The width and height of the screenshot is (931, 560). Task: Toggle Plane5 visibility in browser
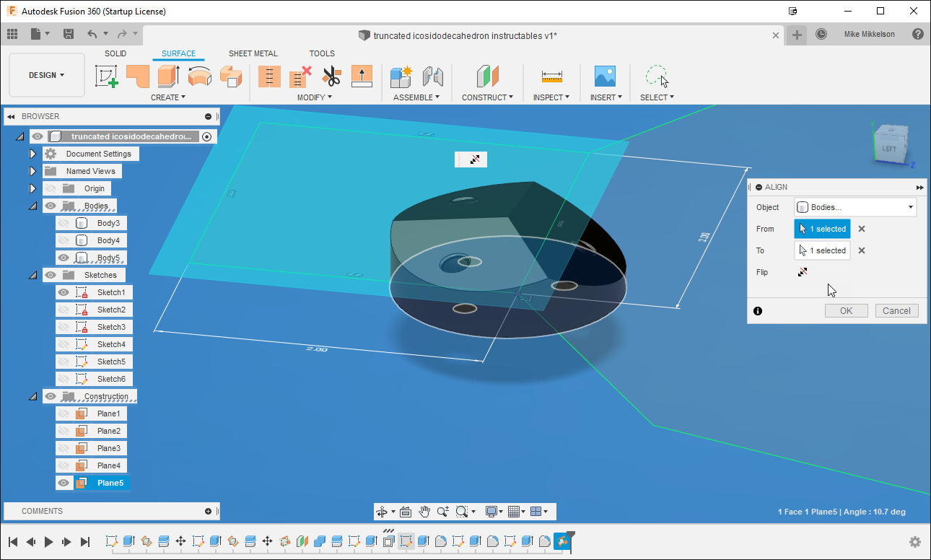64,483
